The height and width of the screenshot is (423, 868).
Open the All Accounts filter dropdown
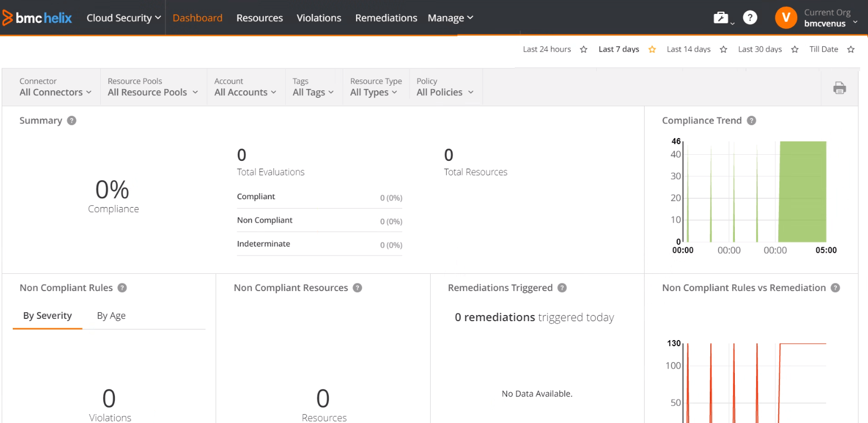pyautogui.click(x=245, y=92)
